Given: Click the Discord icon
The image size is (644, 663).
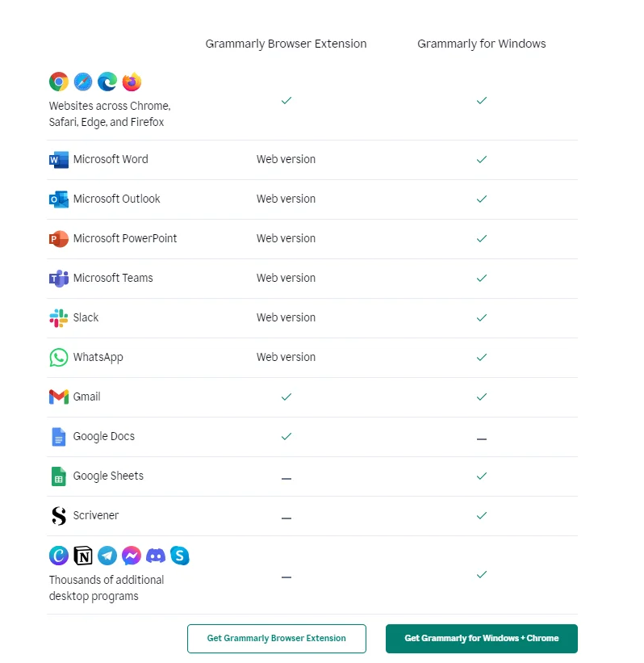Looking at the screenshot, I should pyautogui.click(x=156, y=556).
